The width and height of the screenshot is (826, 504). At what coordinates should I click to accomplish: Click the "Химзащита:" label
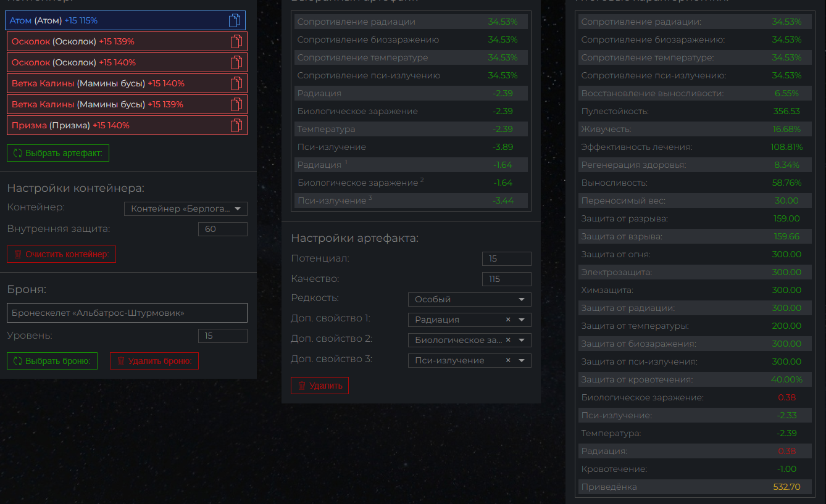[607, 291]
